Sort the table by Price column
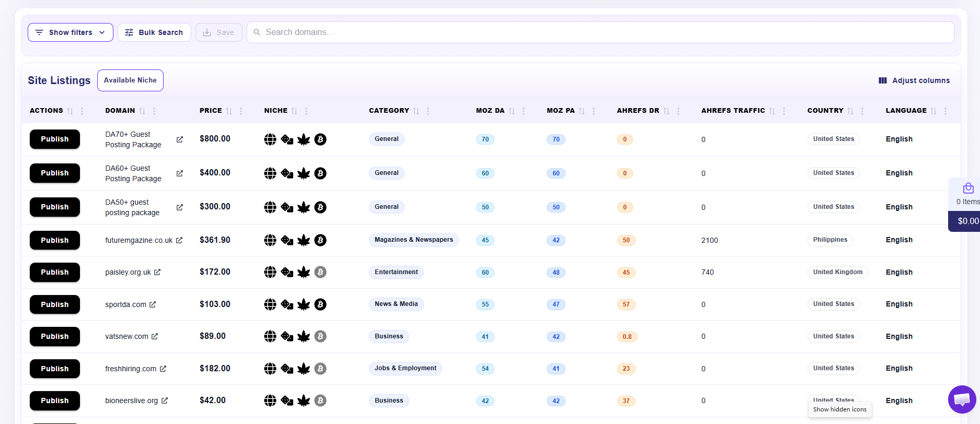The image size is (980, 424). [228, 111]
